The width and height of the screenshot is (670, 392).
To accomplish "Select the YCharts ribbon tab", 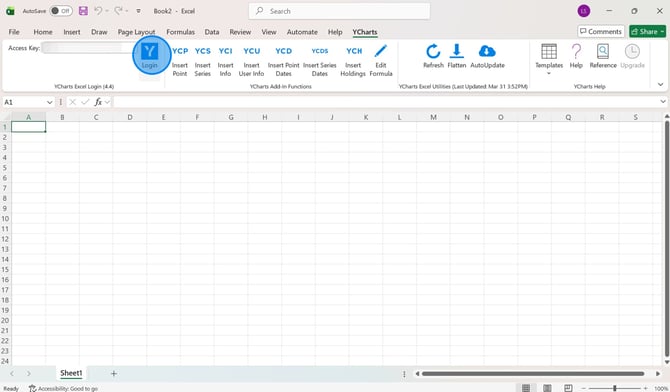I will 365,32.
